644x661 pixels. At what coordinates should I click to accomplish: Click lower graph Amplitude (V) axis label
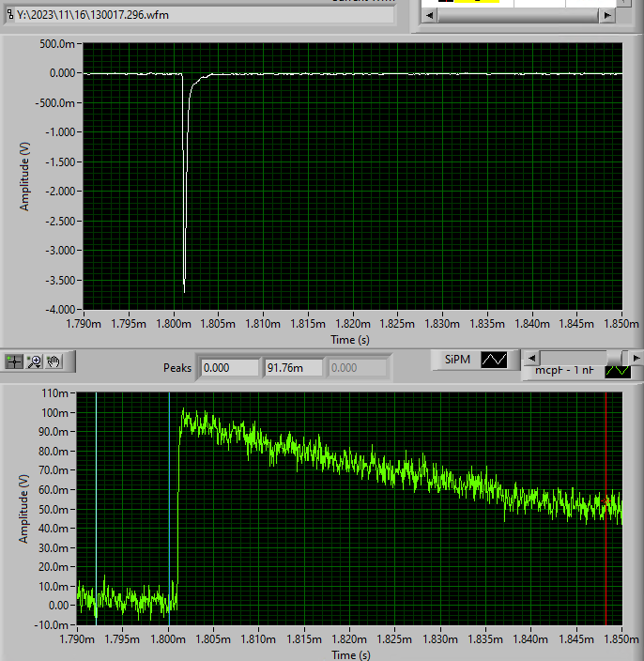coord(23,509)
